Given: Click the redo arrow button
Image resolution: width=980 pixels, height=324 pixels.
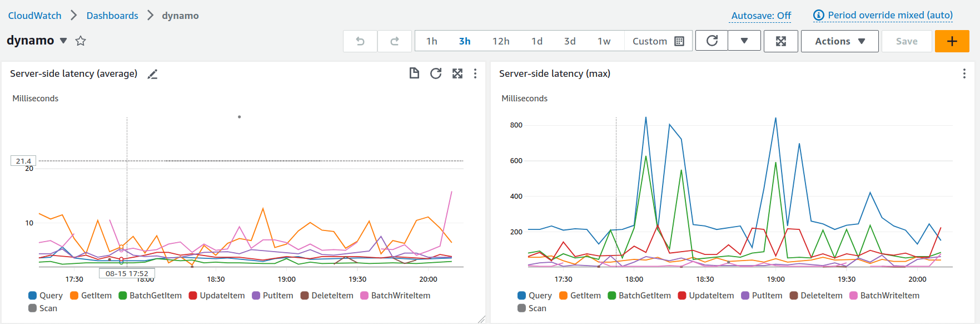Looking at the screenshot, I should [395, 41].
